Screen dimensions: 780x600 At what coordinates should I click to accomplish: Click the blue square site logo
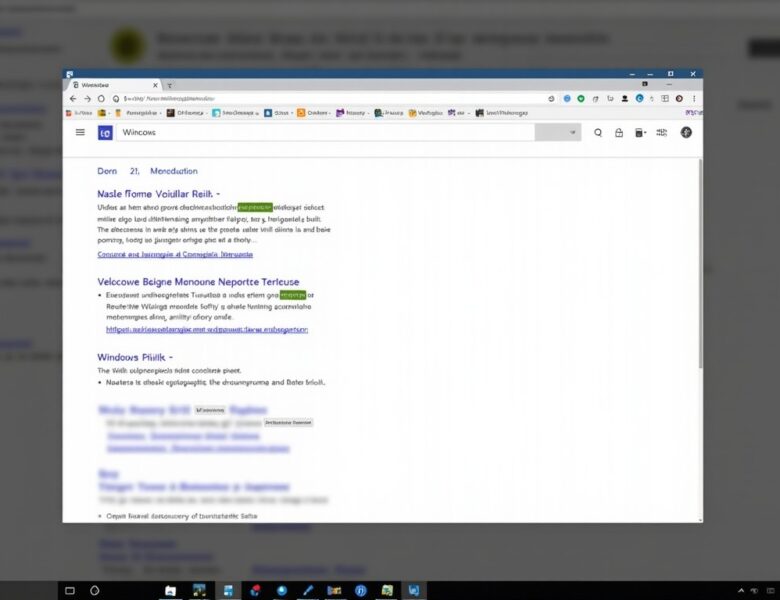[x=105, y=133]
